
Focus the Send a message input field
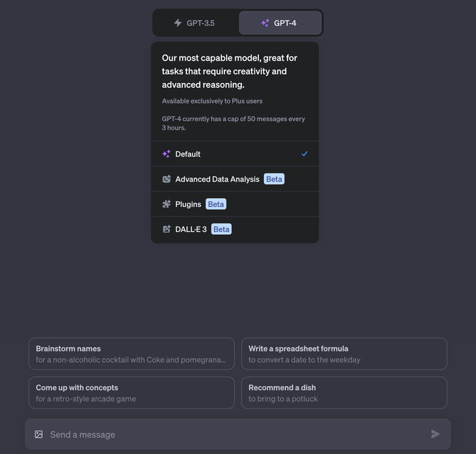(x=238, y=434)
